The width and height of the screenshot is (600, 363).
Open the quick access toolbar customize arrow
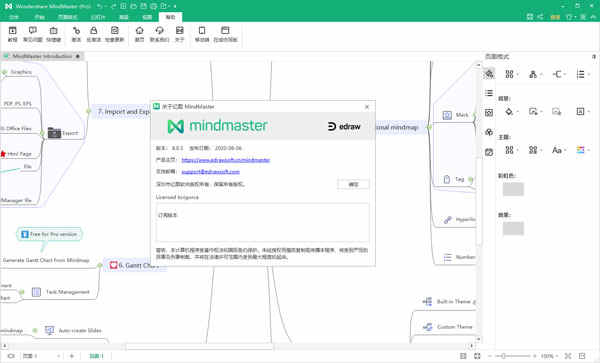pos(175,6)
